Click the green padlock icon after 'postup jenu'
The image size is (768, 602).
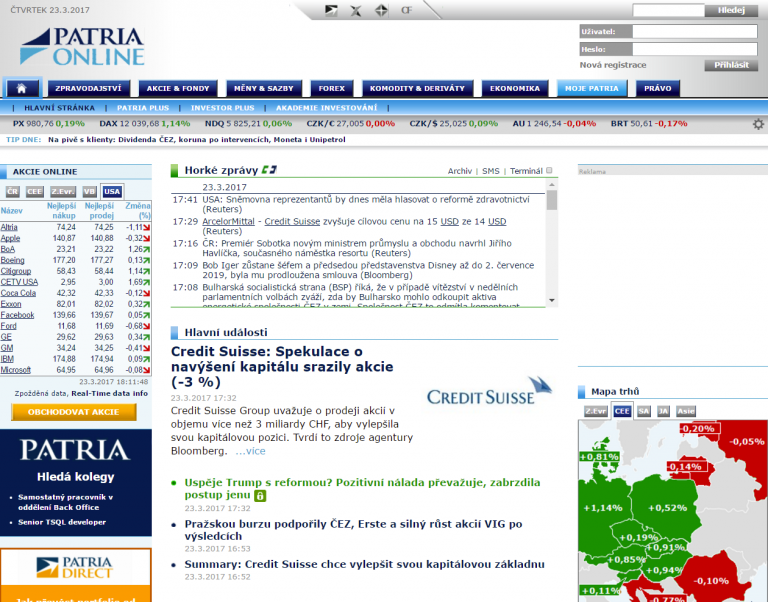coord(260,495)
